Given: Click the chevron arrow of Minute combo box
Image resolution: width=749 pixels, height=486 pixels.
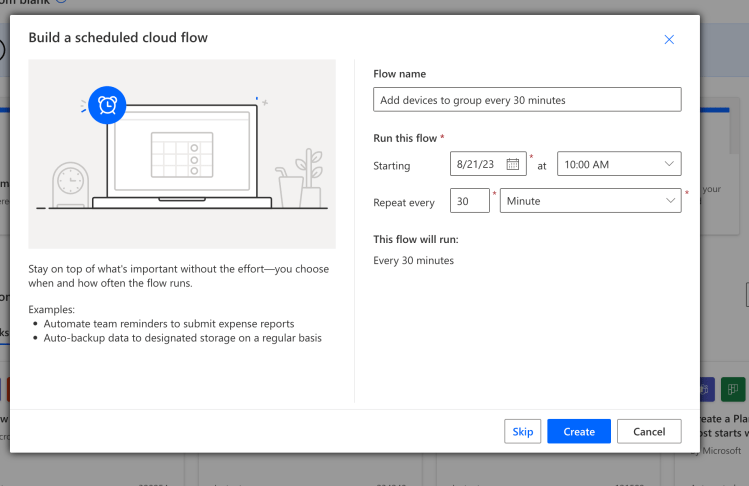Looking at the screenshot, I should (x=670, y=201).
